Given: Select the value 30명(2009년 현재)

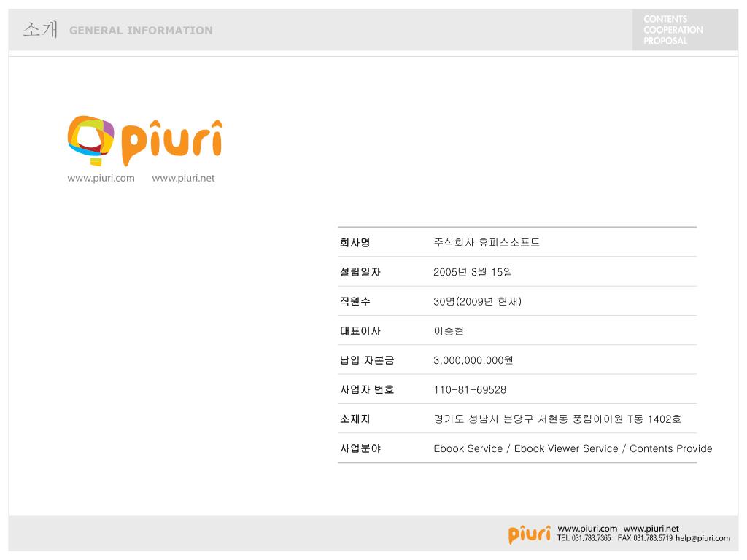Looking at the screenshot, I should click(477, 301).
